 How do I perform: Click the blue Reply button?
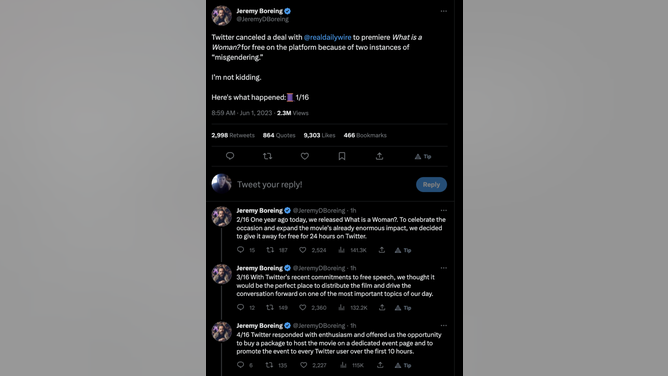(431, 184)
